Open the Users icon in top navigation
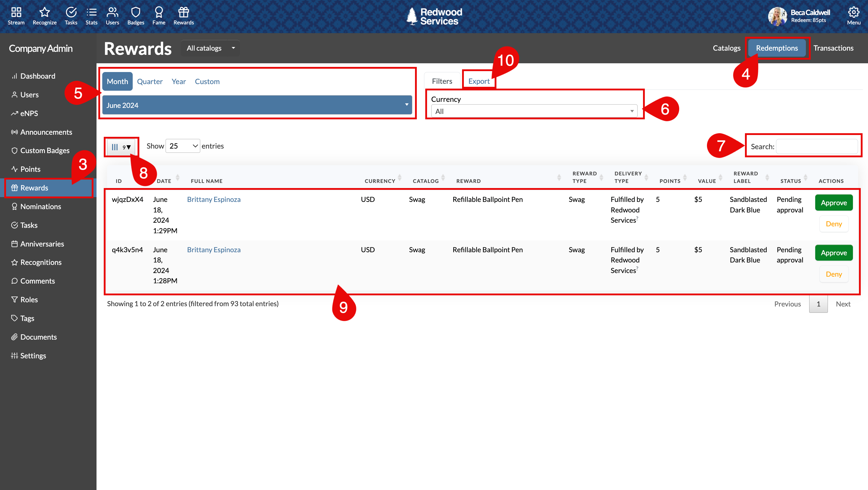This screenshot has width=868, height=490. point(112,16)
